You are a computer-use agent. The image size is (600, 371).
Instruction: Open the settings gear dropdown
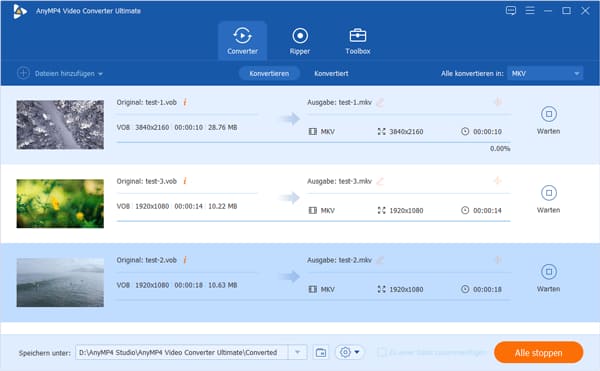349,352
